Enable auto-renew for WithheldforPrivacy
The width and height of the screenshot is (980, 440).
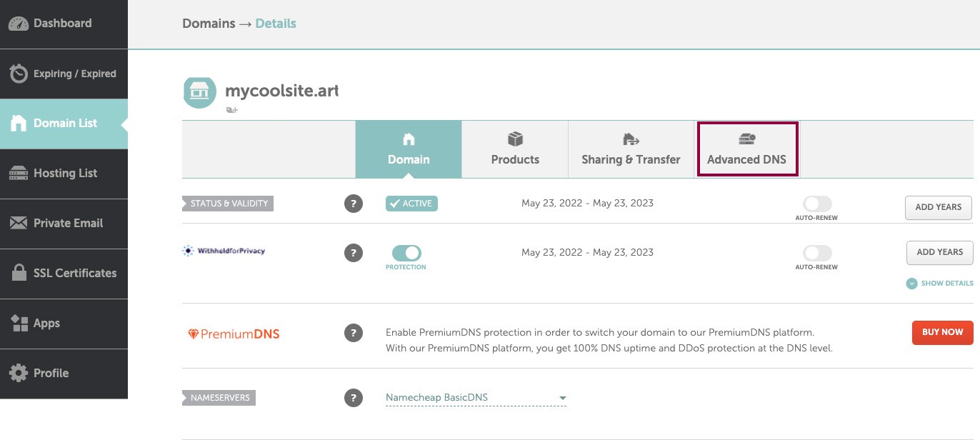pyautogui.click(x=817, y=253)
